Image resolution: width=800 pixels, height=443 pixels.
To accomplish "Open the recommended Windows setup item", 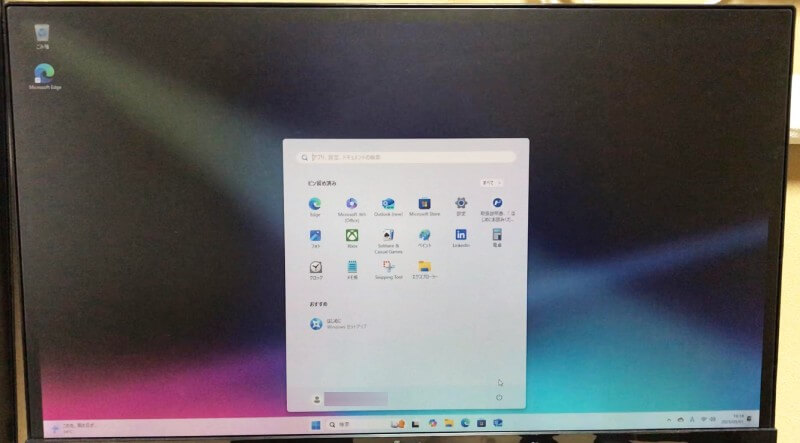I will point(338,324).
